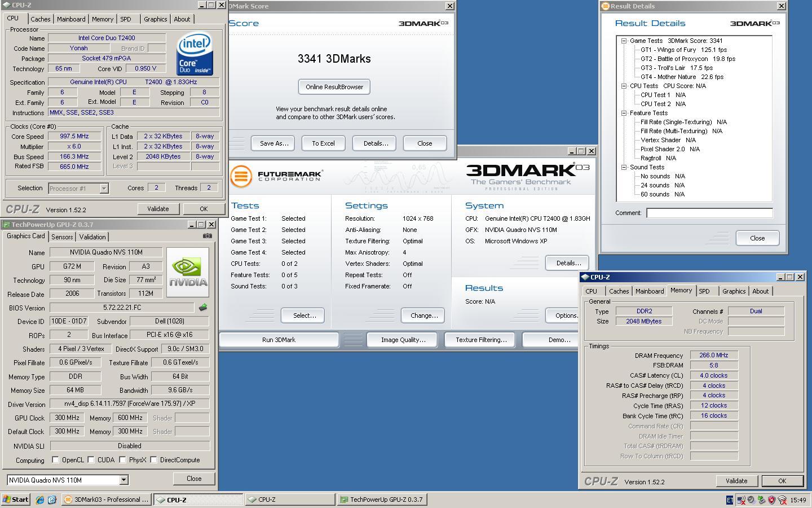Viewport: 812px width, 508px height.
Task: Click Close button in Result Details
Action: [757, 238]
